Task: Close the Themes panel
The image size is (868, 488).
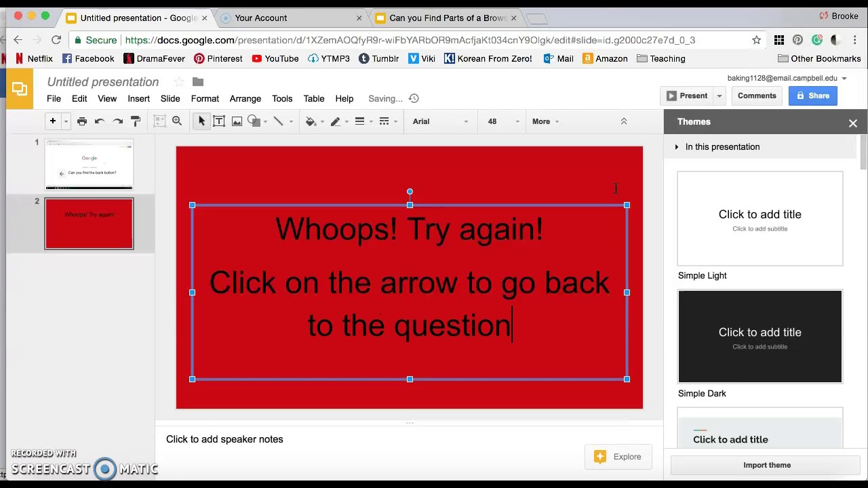Action: 853,123
